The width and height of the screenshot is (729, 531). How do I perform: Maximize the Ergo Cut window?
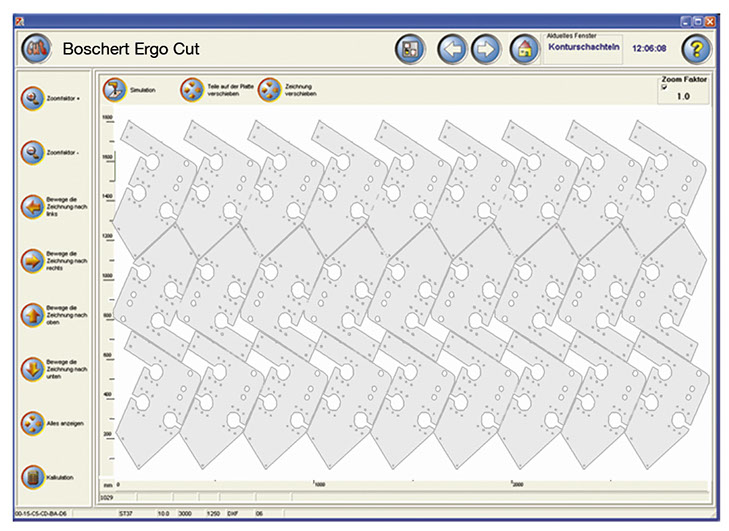click(697, 21)
